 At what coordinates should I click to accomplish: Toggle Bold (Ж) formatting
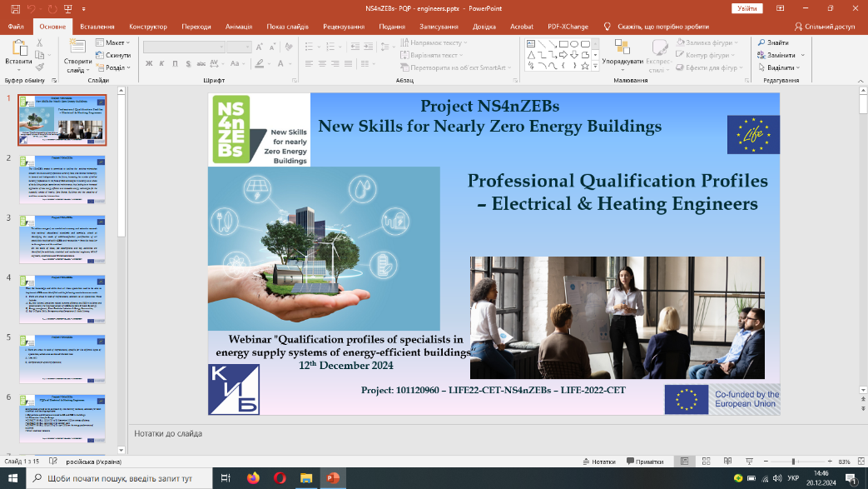149,64
